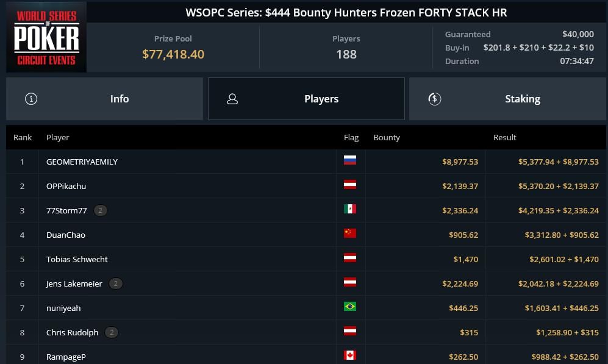Click the World Series of Poker logo

46,37
